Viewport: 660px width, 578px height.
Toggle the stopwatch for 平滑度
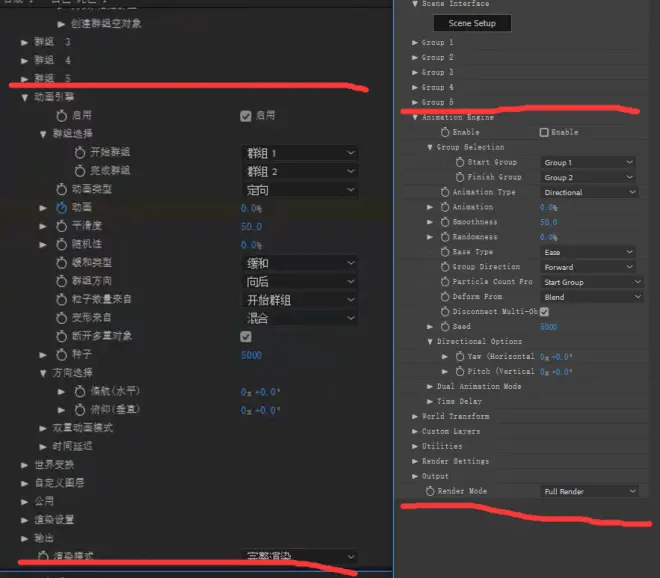(x=61, y=226)
